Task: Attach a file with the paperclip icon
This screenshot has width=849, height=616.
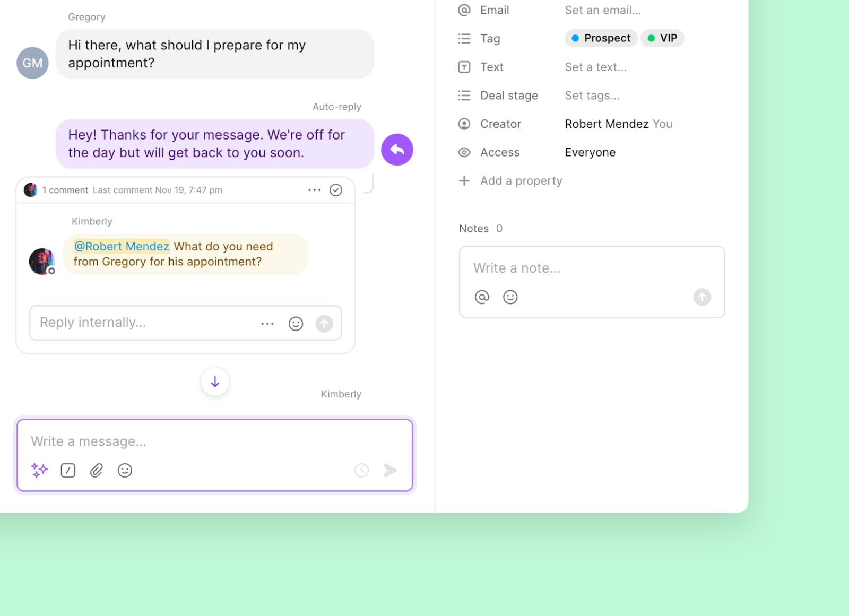Action: coord(96,470)
